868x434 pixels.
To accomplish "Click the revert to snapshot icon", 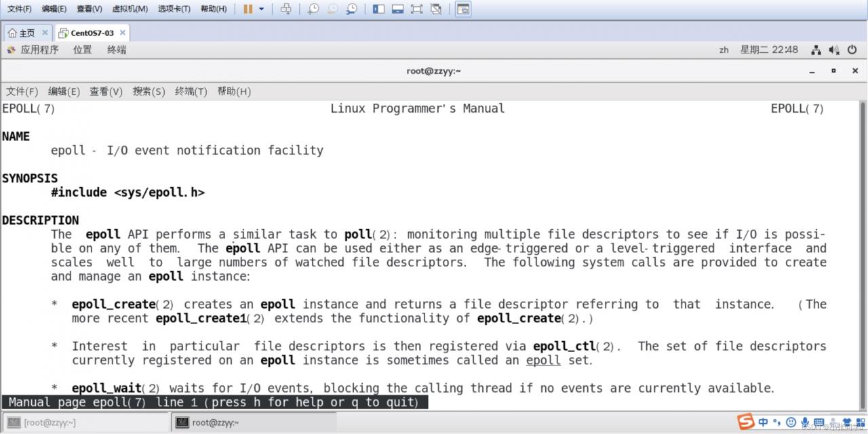I will [332, 9].
